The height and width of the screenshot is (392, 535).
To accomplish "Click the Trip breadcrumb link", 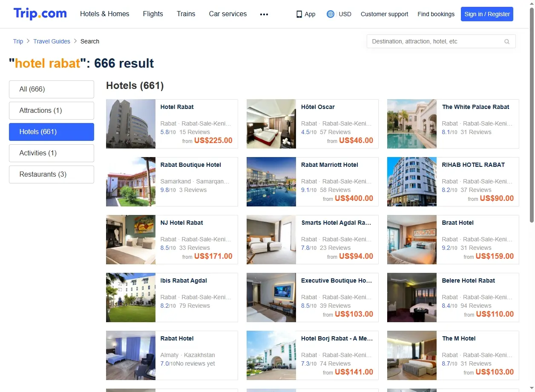I will [x=18, y=41].
